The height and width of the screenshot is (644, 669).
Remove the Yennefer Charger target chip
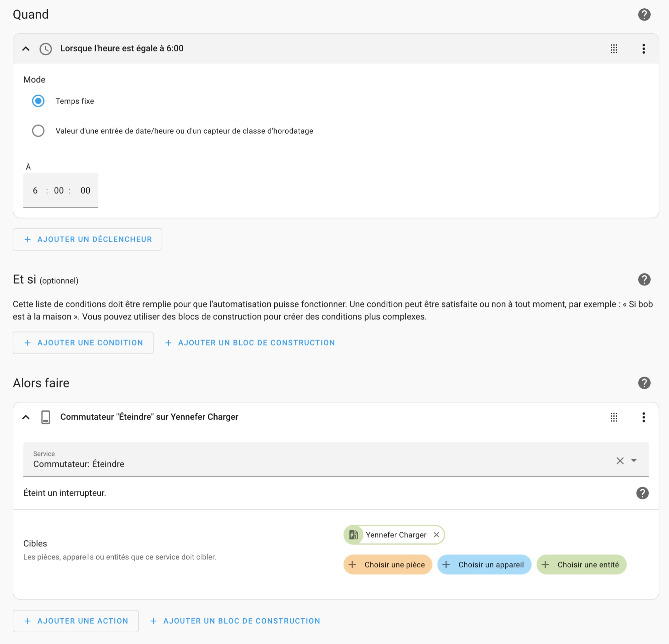436,534
